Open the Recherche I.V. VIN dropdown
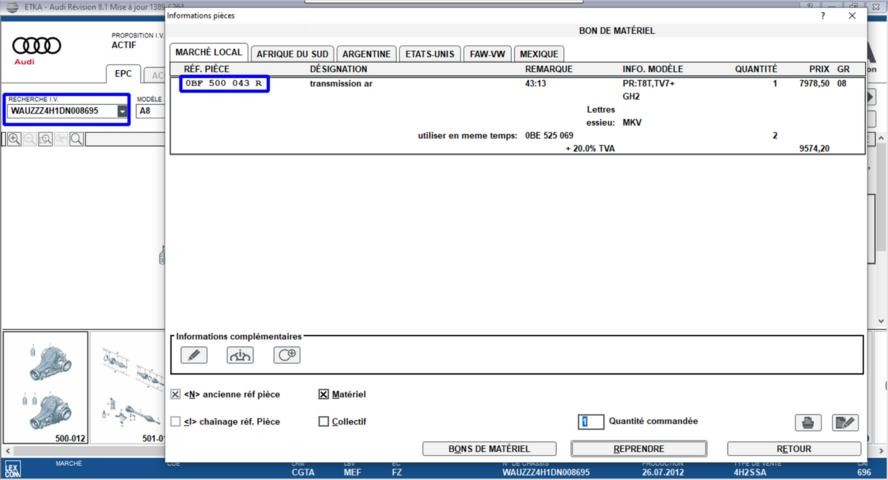The image size is (888, 480). [x=123, y=111]
